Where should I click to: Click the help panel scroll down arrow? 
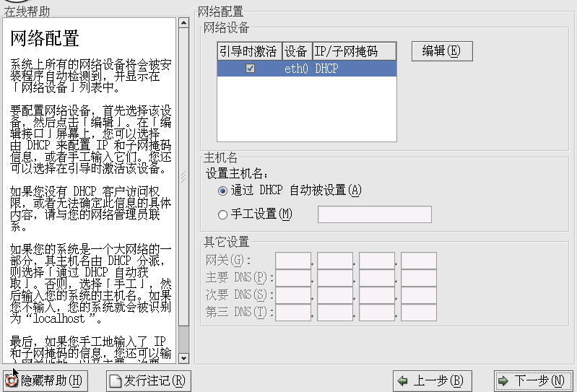(x=183, y=358)
